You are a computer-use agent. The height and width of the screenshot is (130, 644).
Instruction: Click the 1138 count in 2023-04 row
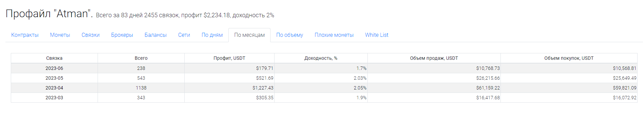(x=141, y=88)
